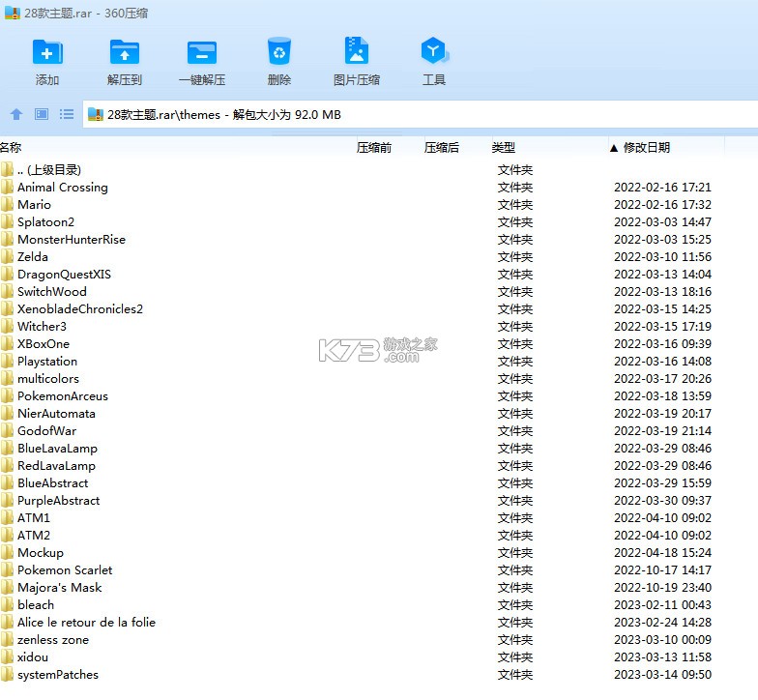Click date 2022-04-18 15:24
The width and height of the screenshot is (758, 700).
(662, 553)
